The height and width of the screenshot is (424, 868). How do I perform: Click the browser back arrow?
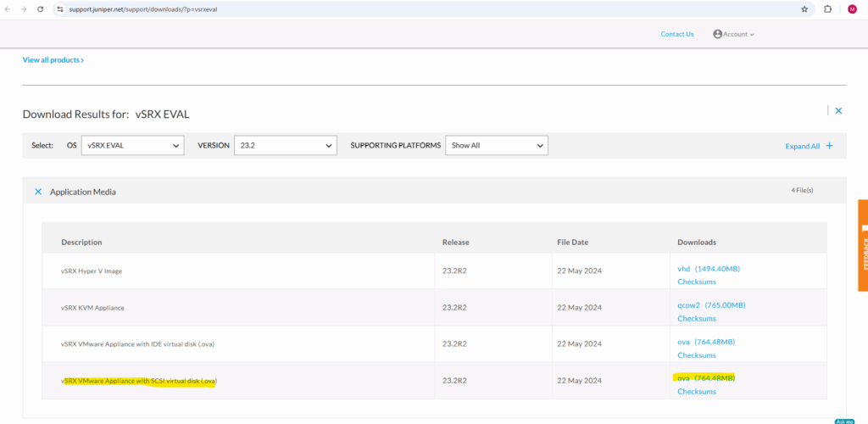8,9
